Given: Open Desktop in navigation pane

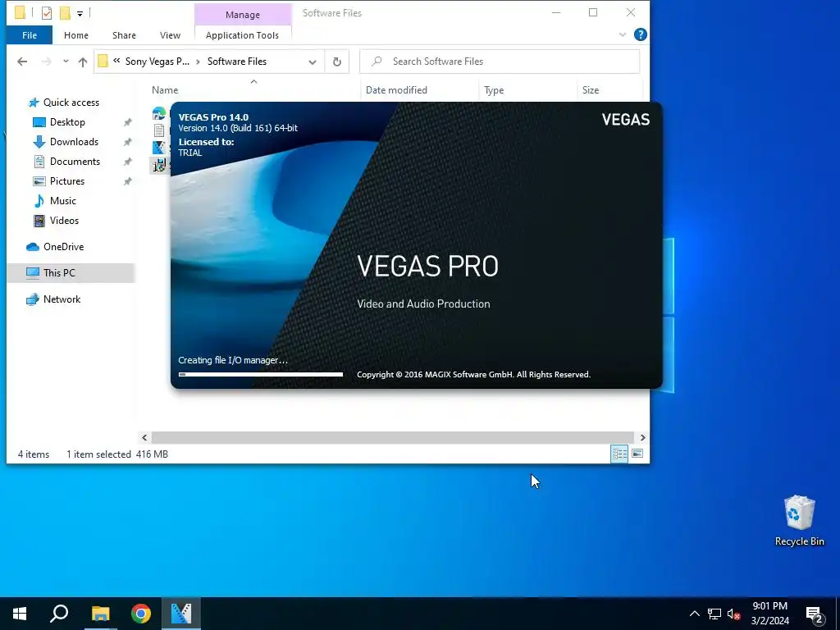Looking at the screenshot, I should point(67,122).
